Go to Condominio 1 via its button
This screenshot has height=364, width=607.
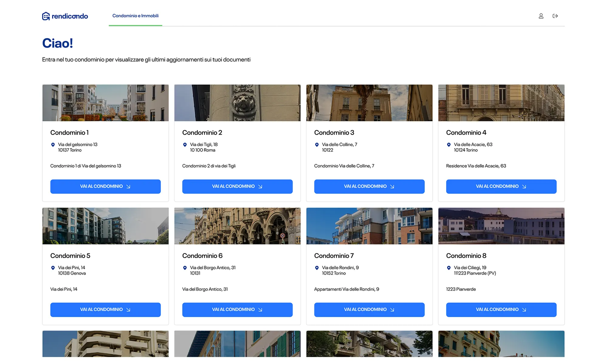pos(105,187)
